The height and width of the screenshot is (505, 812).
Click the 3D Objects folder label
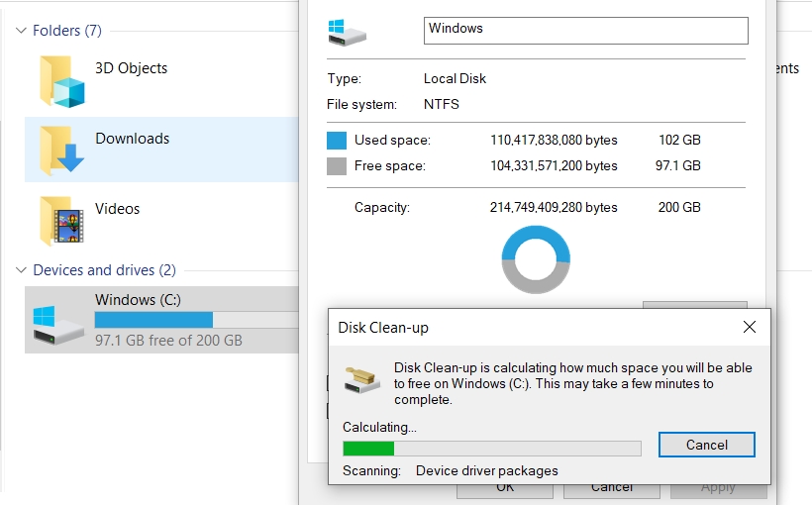(131, 68)
